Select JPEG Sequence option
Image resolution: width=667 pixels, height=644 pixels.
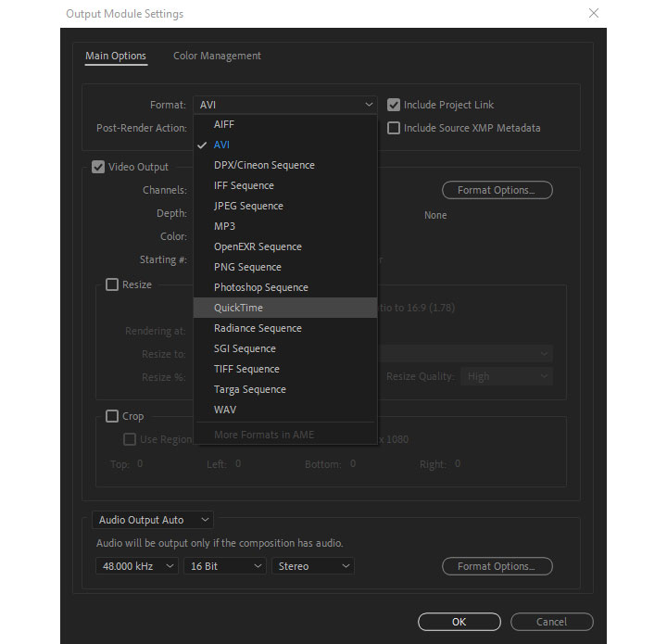248,206
